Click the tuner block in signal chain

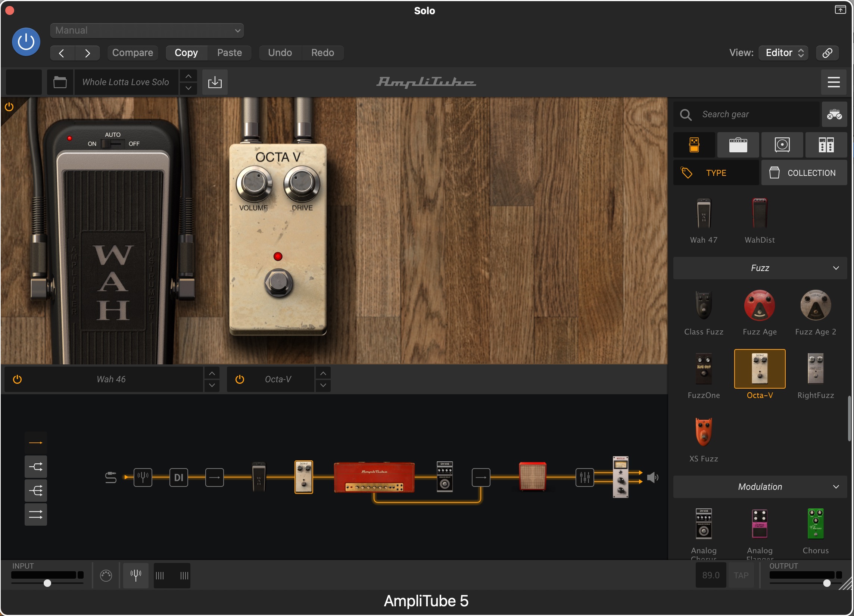tap(143, 477)
